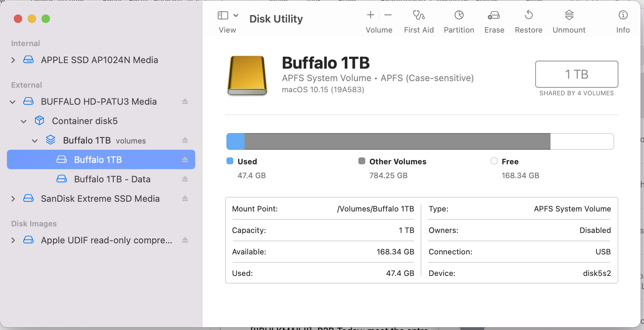Click the gray Other Volumes bar segment
The width and height of the screenshot is (644, 330).
coord(397,141)
